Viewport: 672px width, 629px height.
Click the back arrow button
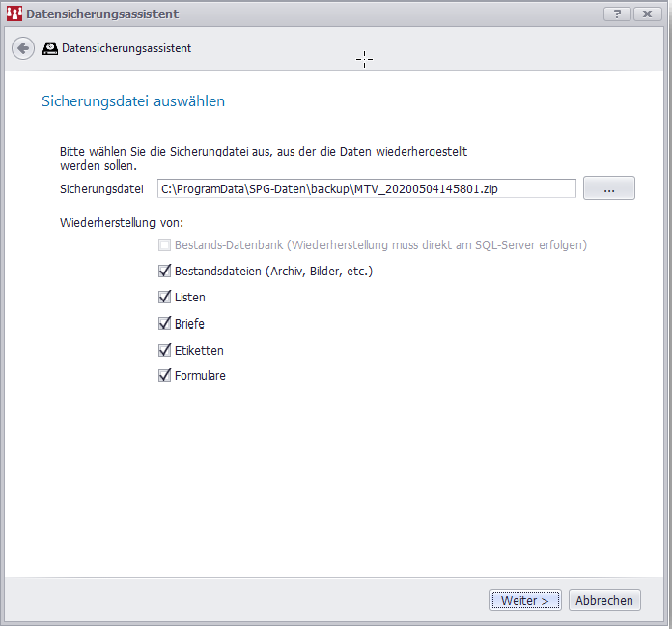[23, 48]
